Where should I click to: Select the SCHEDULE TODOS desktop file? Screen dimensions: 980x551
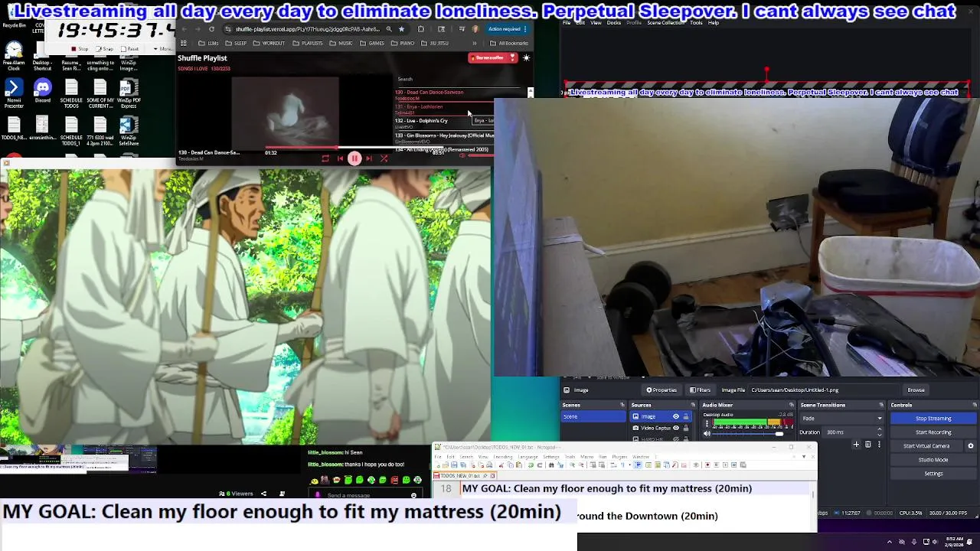(x=71, y=93)
